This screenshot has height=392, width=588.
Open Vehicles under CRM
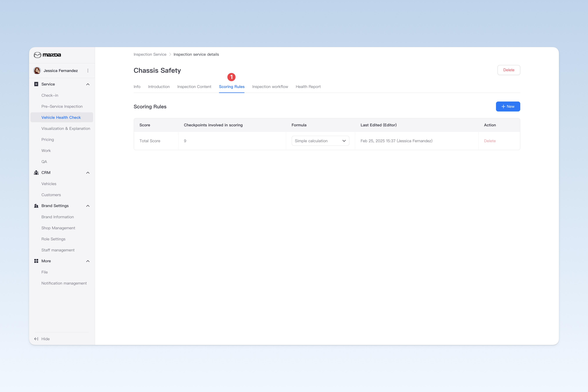49,184
